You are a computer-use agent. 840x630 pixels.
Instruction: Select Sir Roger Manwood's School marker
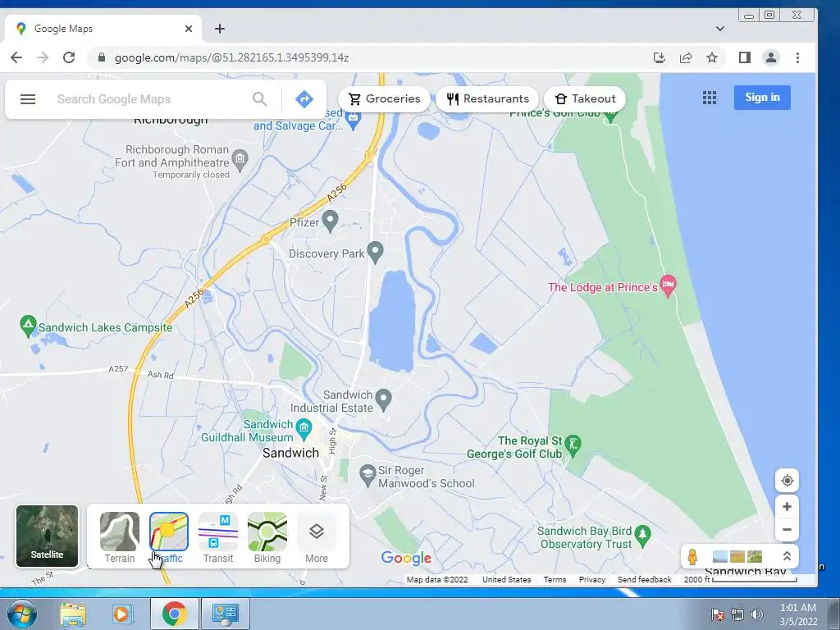(367, 475)
